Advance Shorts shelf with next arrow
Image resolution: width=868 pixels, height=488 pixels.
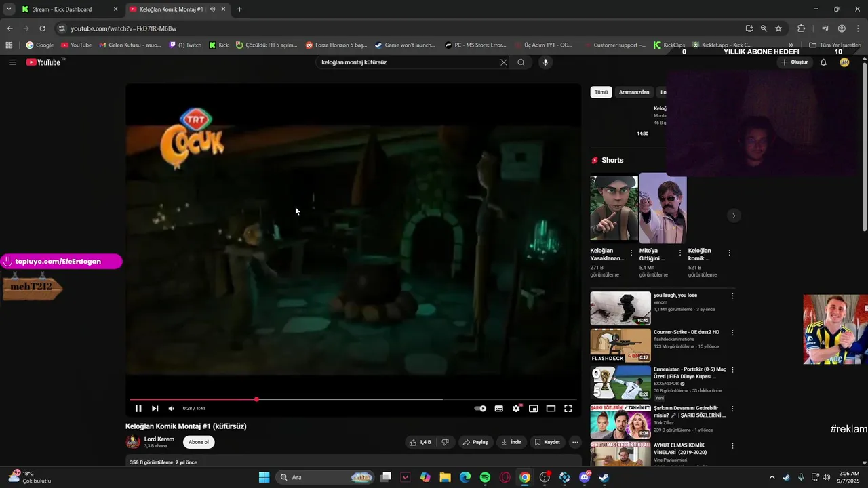[733, 216]
